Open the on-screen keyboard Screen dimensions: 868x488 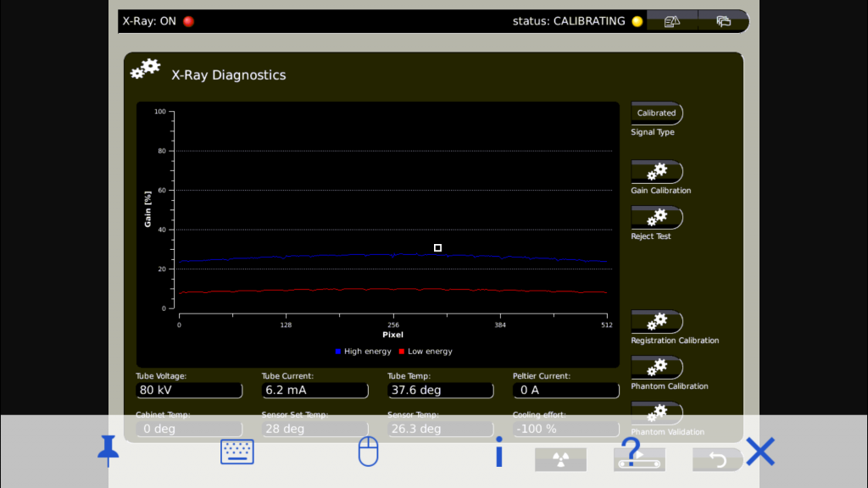click(237, 452)
